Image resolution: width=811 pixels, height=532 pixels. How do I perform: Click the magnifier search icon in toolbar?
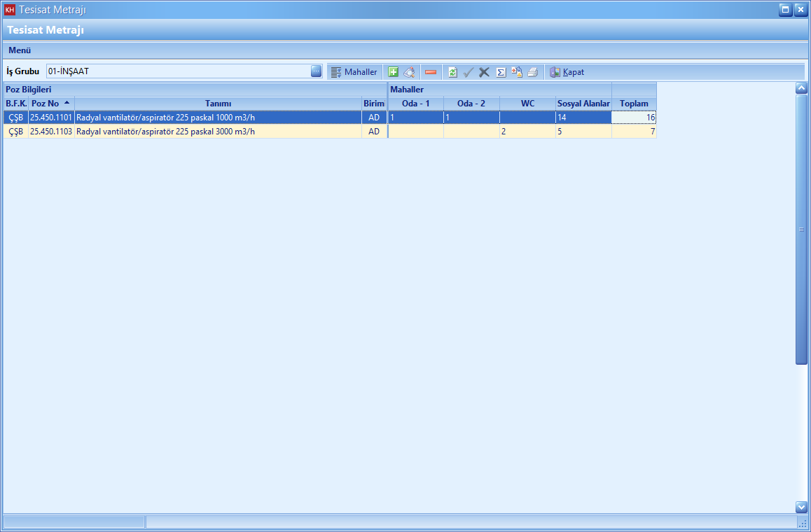pos(410,72)
